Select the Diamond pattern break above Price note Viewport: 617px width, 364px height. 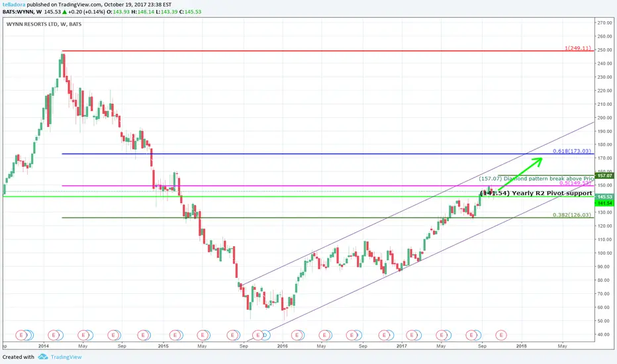(536, 179)
